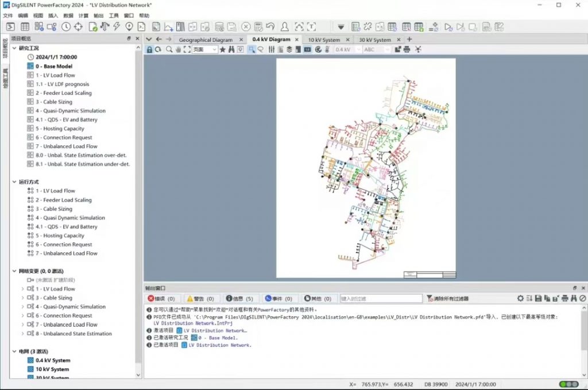
Task: Open the 计算 menu
Action: 84,16
